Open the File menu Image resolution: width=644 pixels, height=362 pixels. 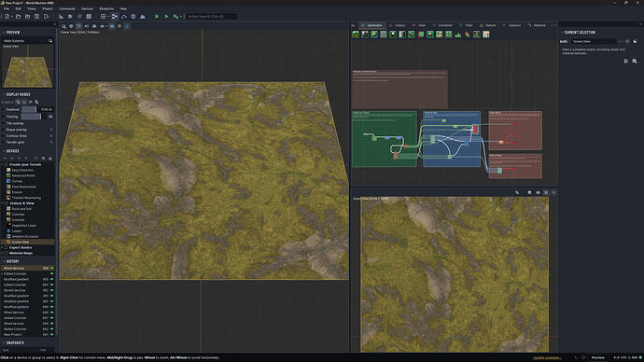(x=7, y=8)
